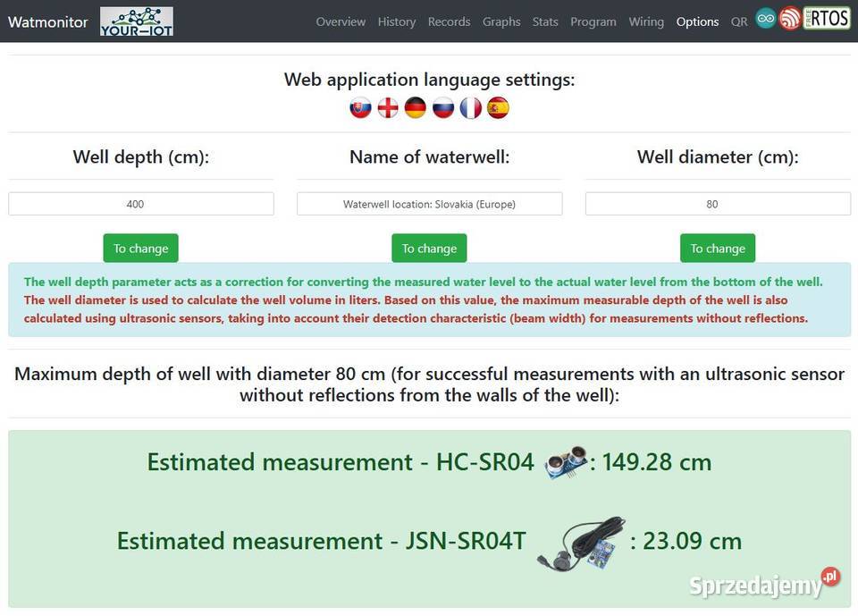Open the QR page

(739, 21)
